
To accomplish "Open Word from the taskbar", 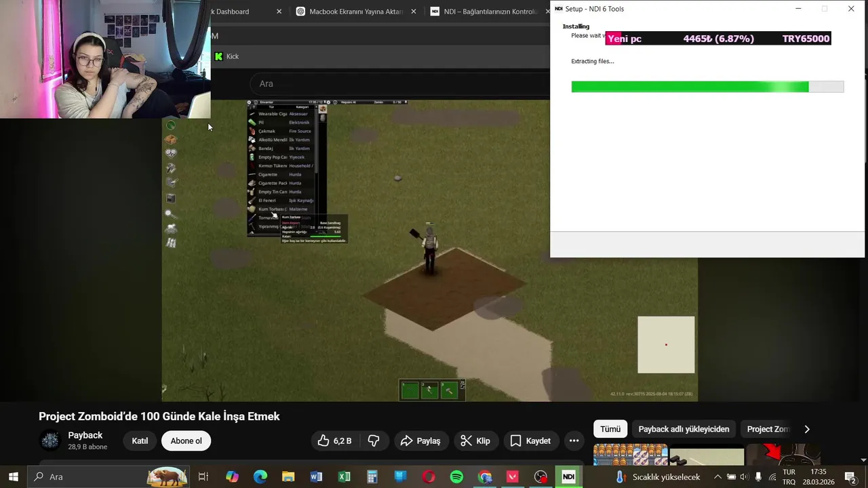I will [316, 476].
